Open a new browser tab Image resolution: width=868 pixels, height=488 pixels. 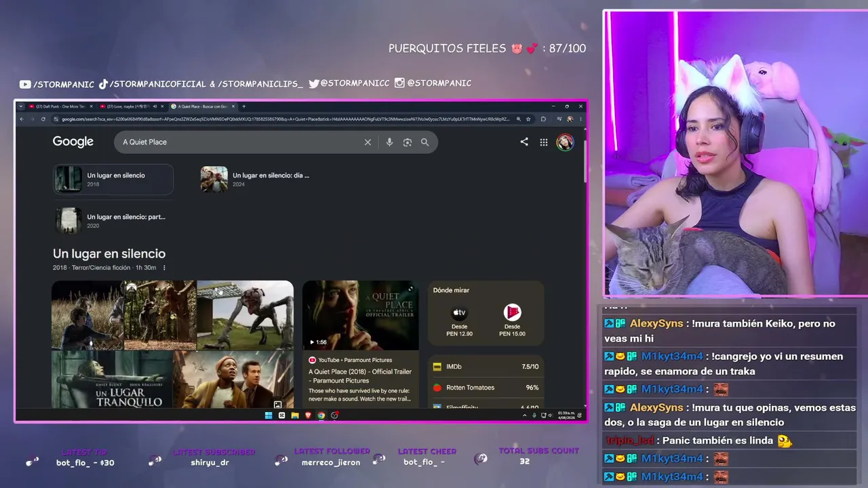click(244, 106)
